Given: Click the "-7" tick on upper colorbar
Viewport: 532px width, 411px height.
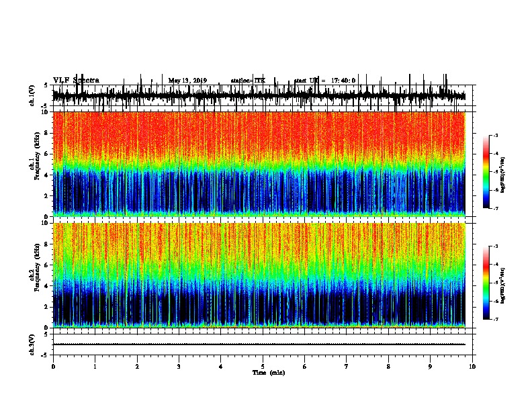Looking at the screenshot, I should (x=495, y=208).
